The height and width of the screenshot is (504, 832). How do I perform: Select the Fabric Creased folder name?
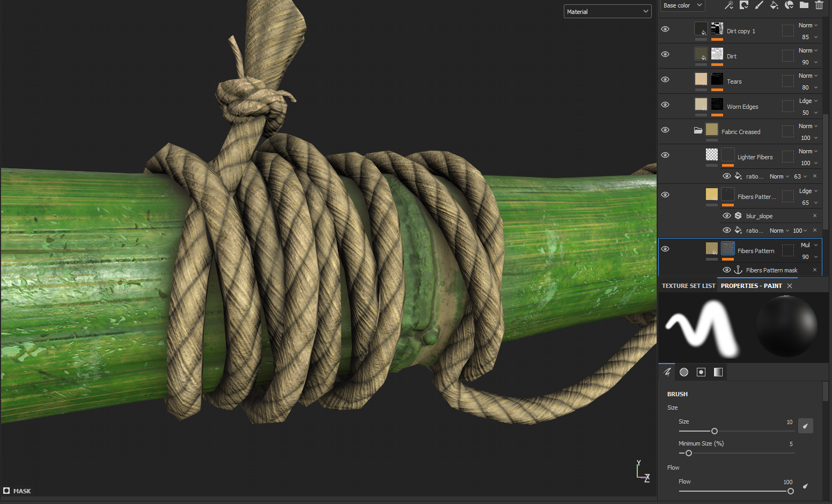[741, 132]
